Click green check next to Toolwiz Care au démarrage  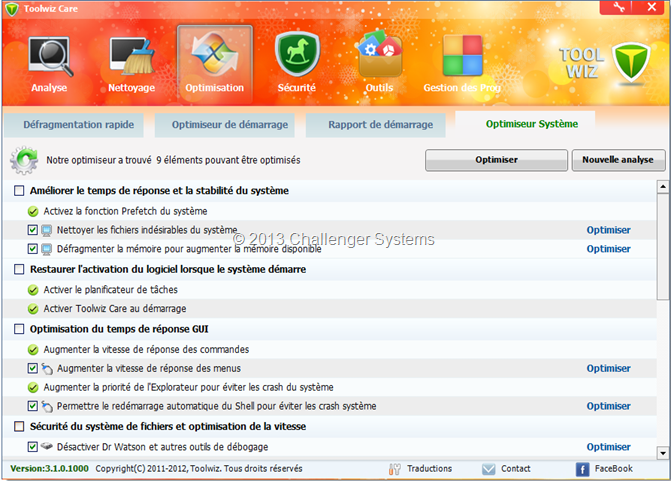[x=33, y=309]
